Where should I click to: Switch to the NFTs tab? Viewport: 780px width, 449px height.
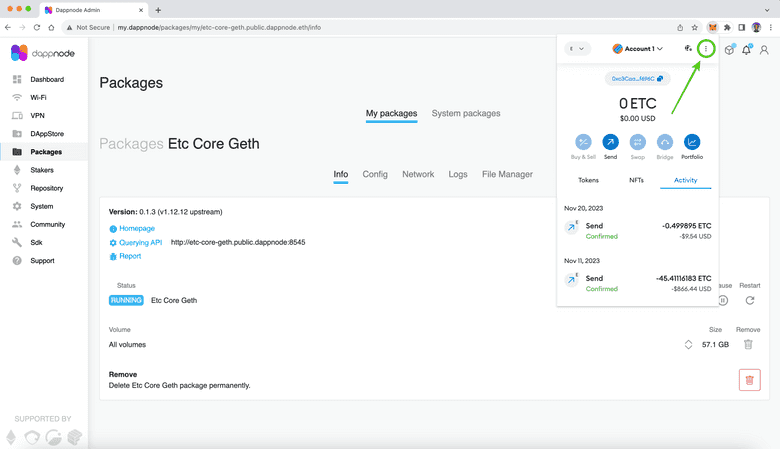tap(636, 180)
